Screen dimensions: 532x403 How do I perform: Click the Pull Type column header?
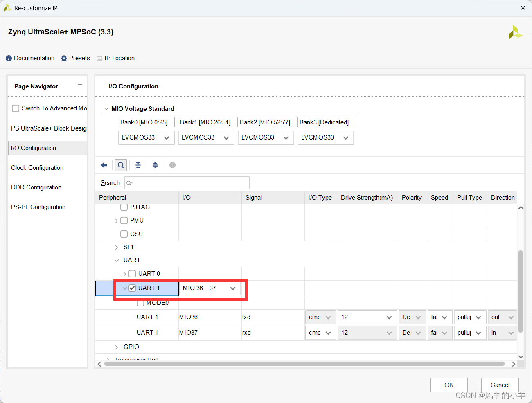469,198
